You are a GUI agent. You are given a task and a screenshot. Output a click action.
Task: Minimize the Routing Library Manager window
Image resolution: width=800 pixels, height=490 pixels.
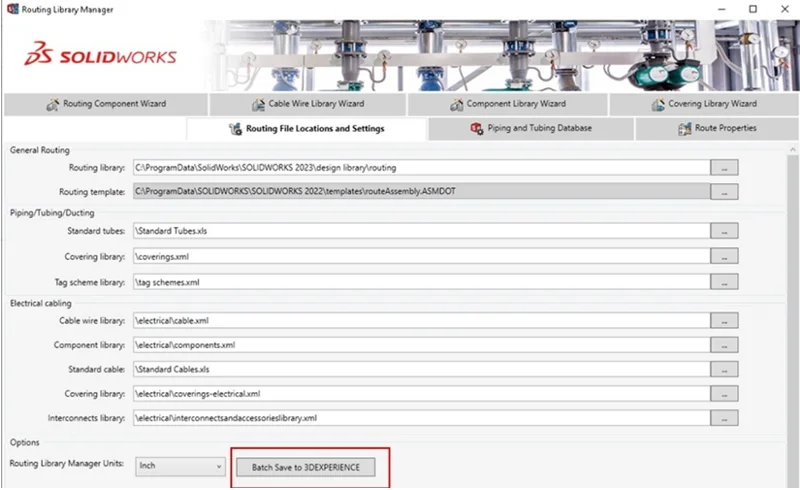(721, 9)
